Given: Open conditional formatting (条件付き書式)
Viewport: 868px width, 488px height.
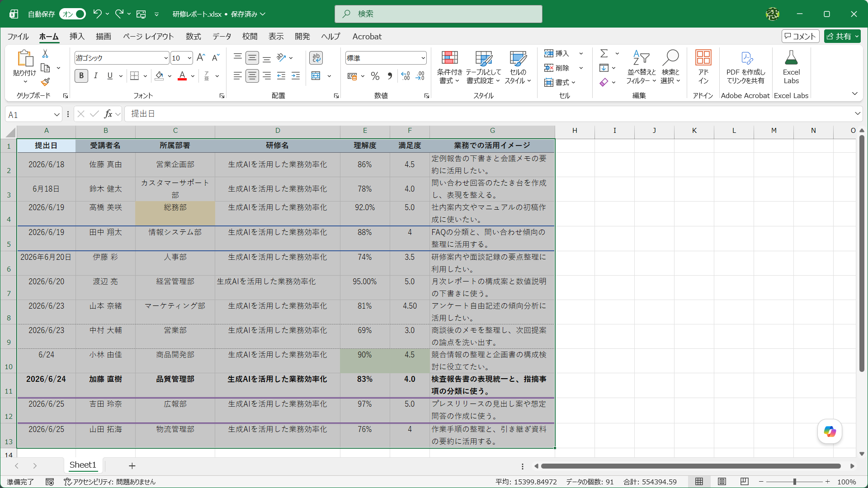Looking at the screenshot, I should pos(449,67).
